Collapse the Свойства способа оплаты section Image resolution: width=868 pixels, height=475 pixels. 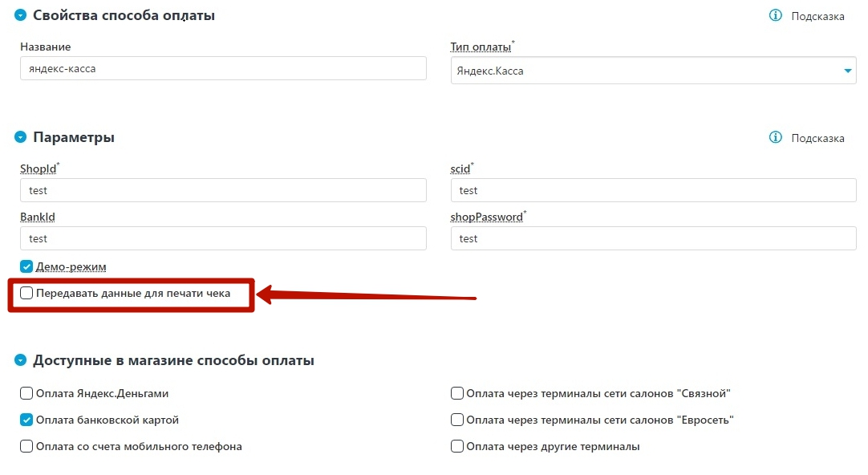[21, 15]
